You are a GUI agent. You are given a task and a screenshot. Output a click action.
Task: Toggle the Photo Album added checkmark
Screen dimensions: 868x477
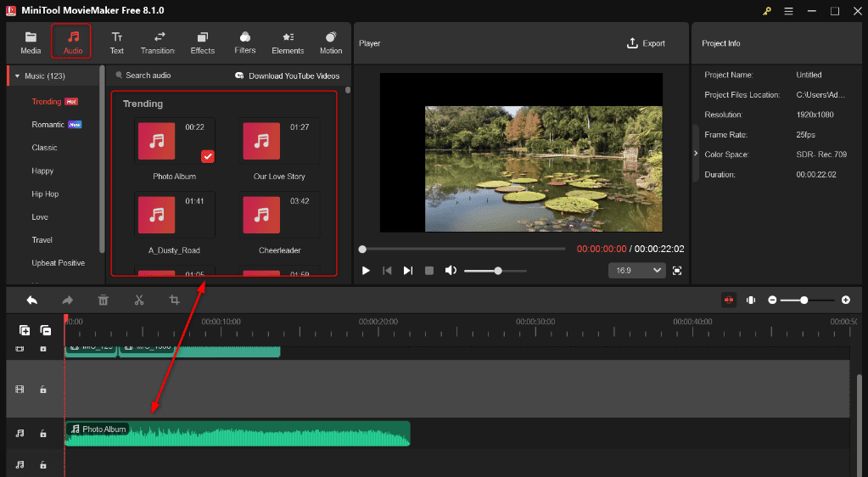click(208, 157)
